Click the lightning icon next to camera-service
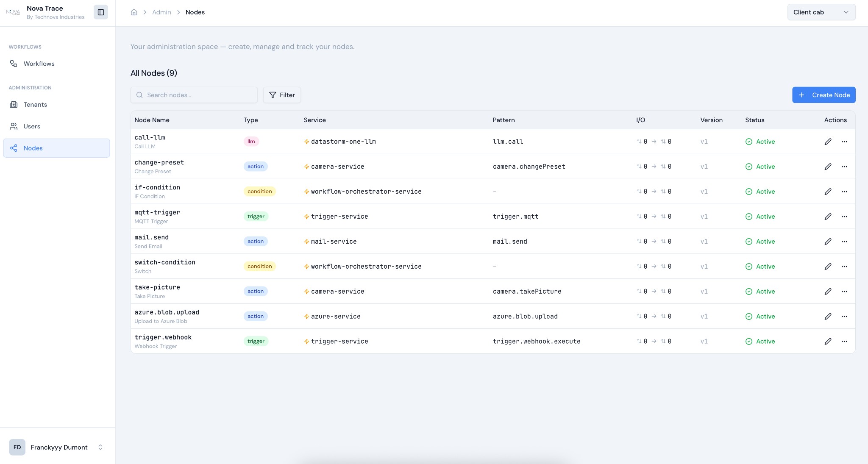 tap(306, 166)
